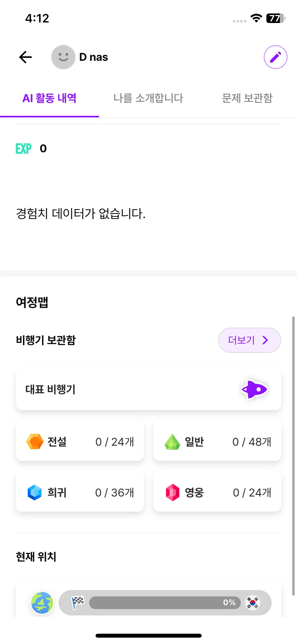Image resolution: width=297 pixels, height=644 pixels.
Task: Tap the checkered flag icon
Action: pyautogui.click(x=78, y=602)
